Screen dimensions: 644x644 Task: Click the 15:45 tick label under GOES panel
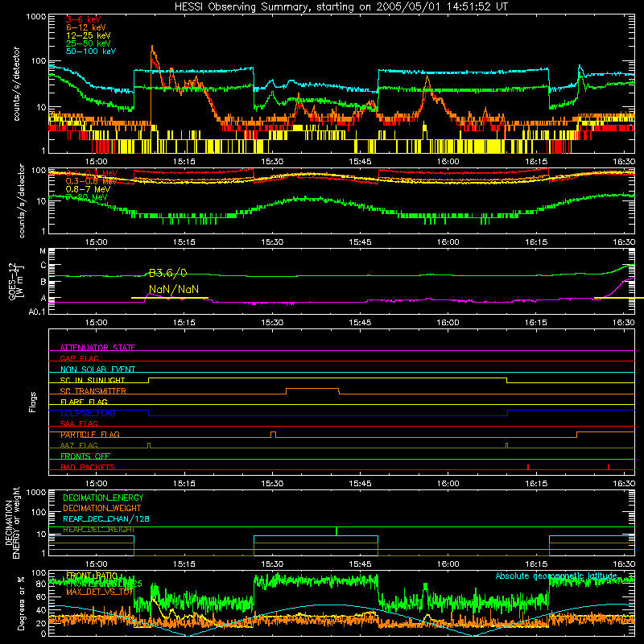point(360,323)
